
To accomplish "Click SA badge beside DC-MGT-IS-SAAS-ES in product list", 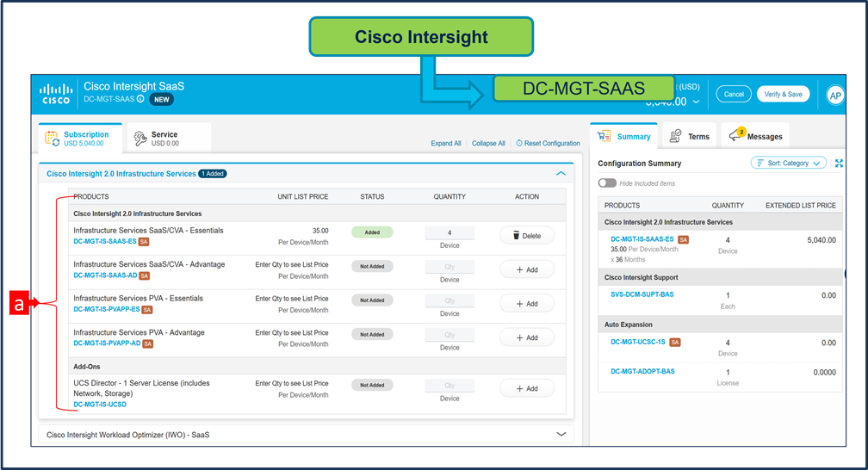I will [144, 242].
